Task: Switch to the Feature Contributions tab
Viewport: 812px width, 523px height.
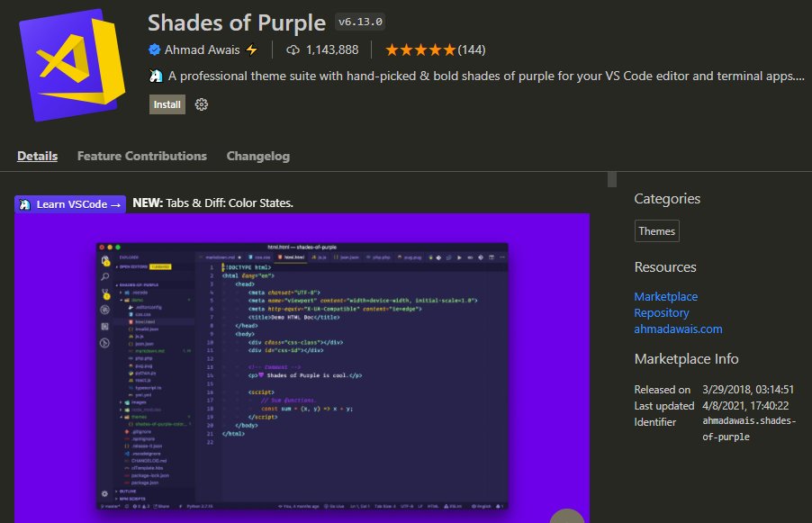Action: 142,156
